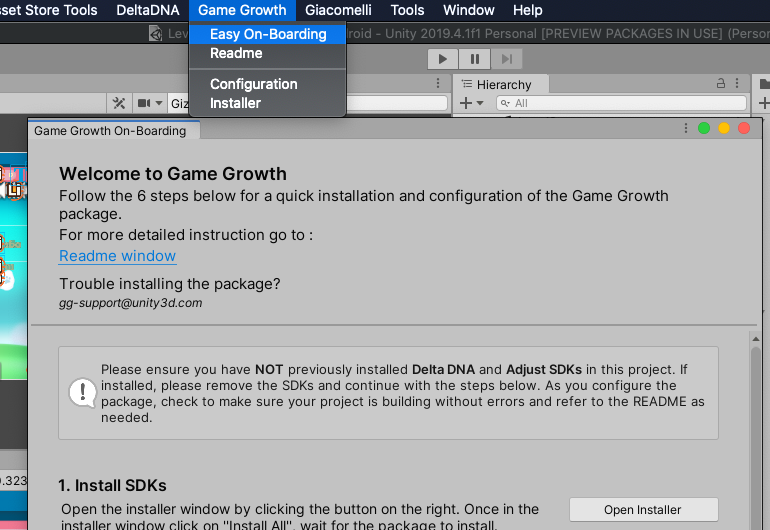Click the Project panel folder icon

point(765,84)
